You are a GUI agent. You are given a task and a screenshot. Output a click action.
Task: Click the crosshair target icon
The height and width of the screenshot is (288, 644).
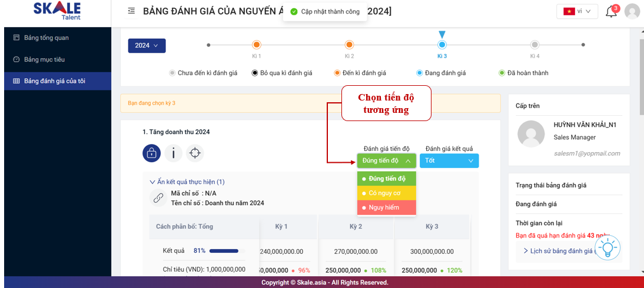(195, 153)
